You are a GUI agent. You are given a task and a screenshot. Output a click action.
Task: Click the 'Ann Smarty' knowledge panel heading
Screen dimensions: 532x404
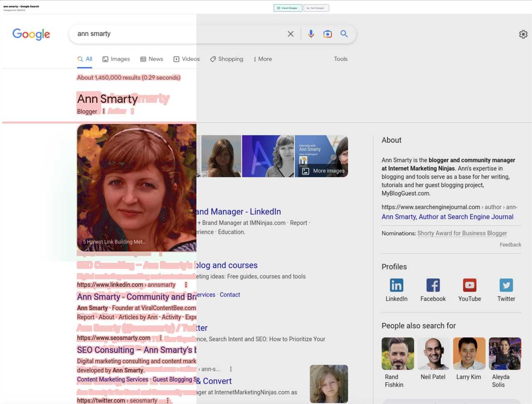(107, 99)
